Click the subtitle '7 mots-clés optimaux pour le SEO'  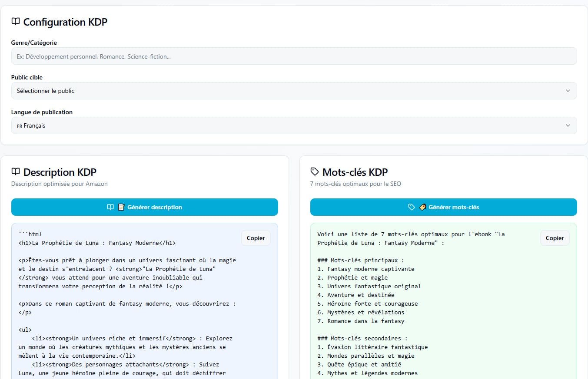click(x=355, y=184)
